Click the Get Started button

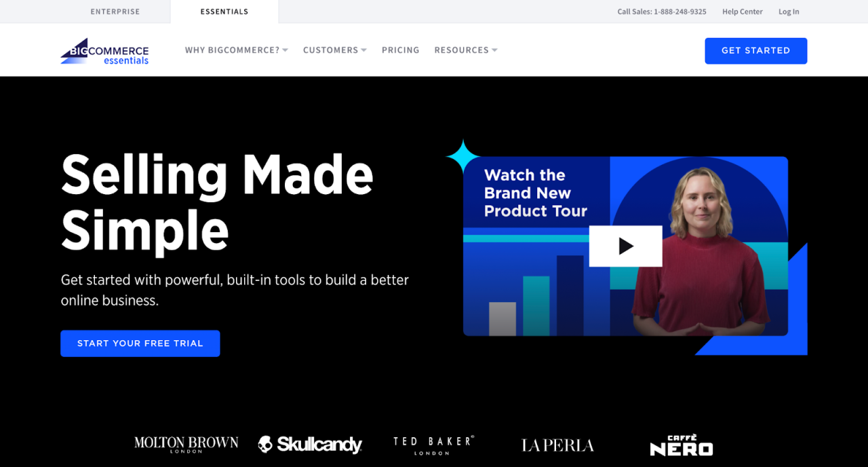(755, 50)
